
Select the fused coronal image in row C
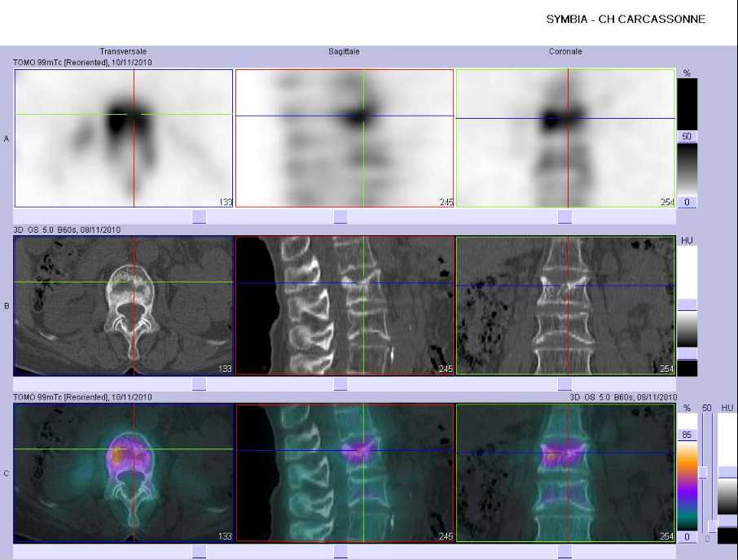[x=565, y=473]
